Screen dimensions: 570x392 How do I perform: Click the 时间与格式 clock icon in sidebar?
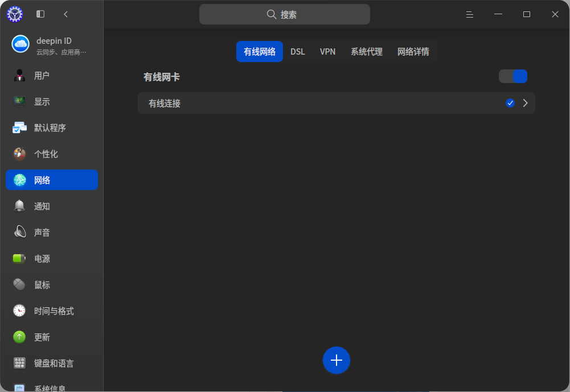click(x=19, y=311)
